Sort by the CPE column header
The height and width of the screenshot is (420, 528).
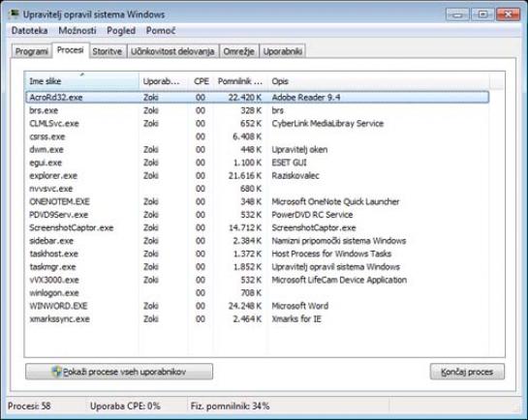click(201, 80)
